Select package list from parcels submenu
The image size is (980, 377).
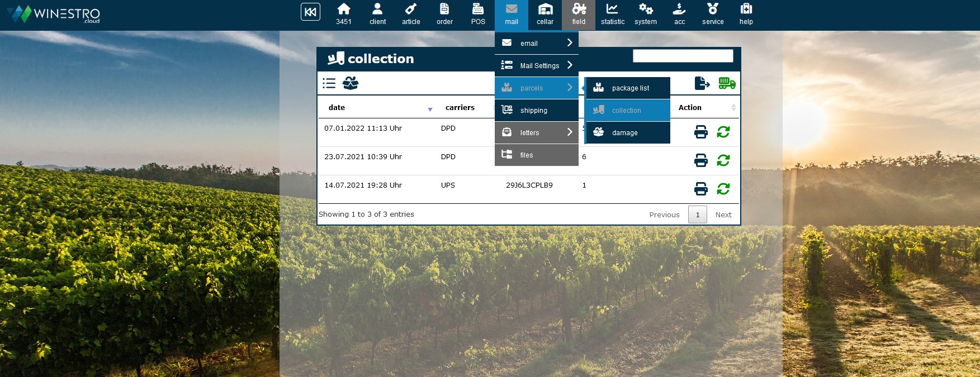tap(628, 88)
